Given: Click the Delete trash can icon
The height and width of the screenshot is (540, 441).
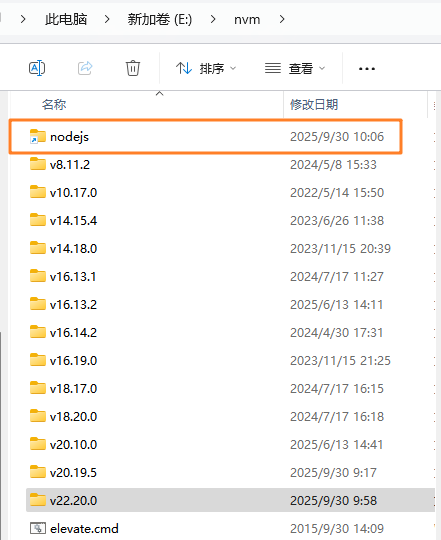Looking at the screenshot, I should point(133,68).
